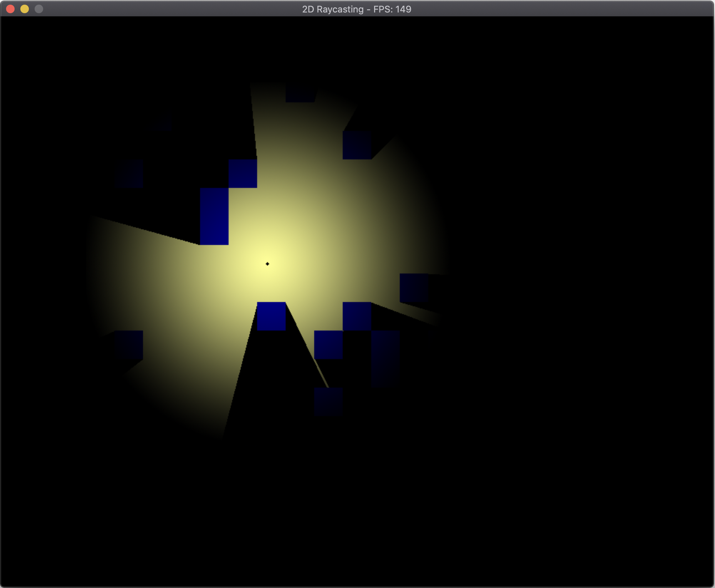
Task: Minimize the window with yellow button
Action: tap(25, 9)
